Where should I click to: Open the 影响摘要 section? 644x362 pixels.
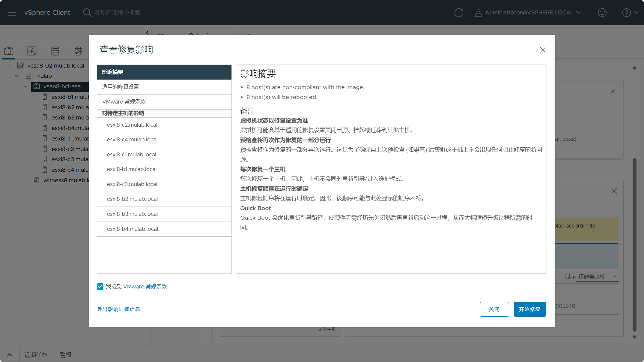[x=164, y=72]
